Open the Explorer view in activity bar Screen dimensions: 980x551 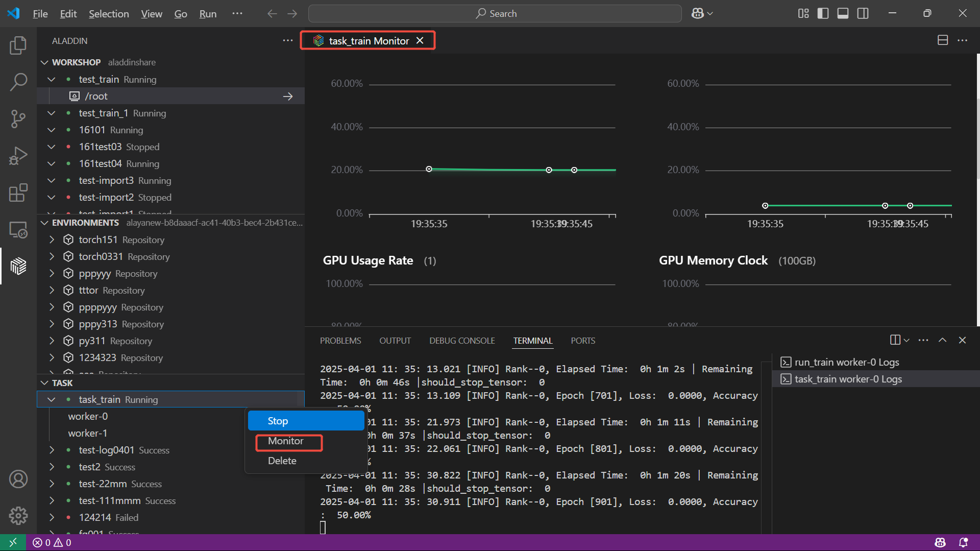pyautogui.click(x=18, y=45)
